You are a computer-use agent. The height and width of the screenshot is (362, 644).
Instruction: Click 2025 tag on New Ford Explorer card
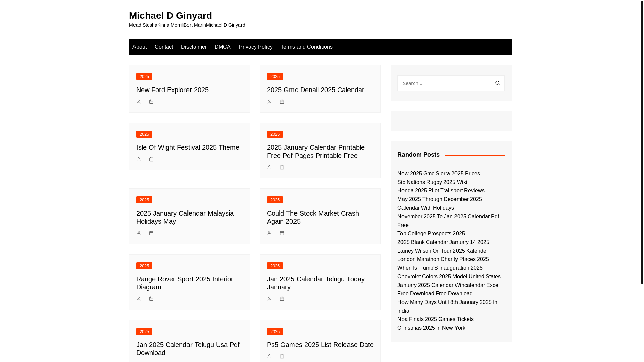(x=144, y=77)
